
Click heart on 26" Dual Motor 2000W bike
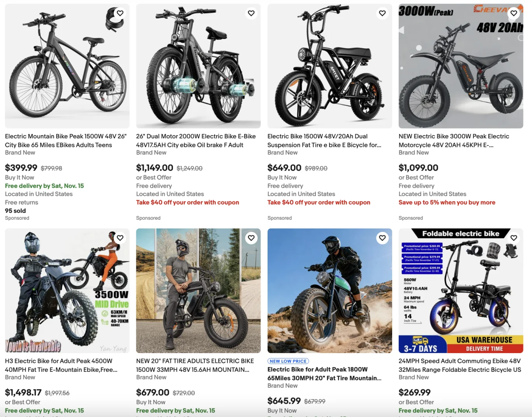(x=251, y=13)
